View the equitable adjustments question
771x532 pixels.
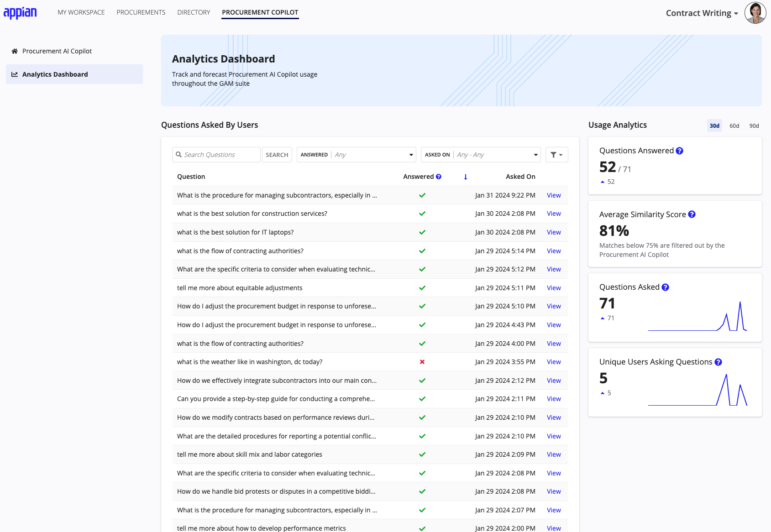pos(554,288)
